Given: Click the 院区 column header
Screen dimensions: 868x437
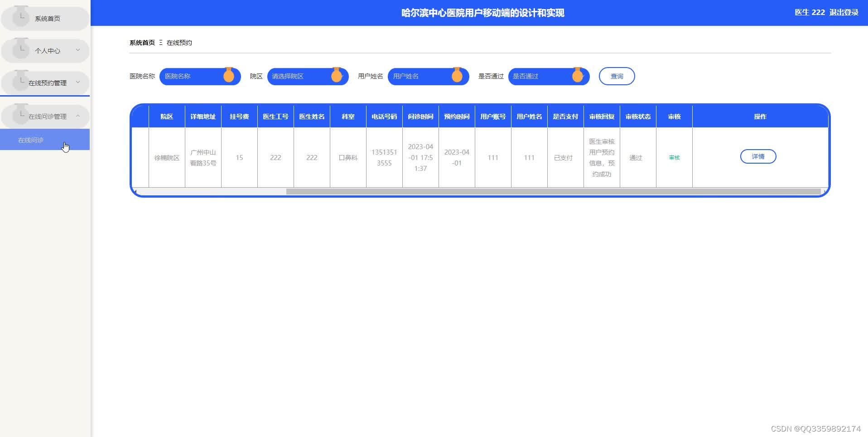Looking at the screenshot, I should point(167,117).
